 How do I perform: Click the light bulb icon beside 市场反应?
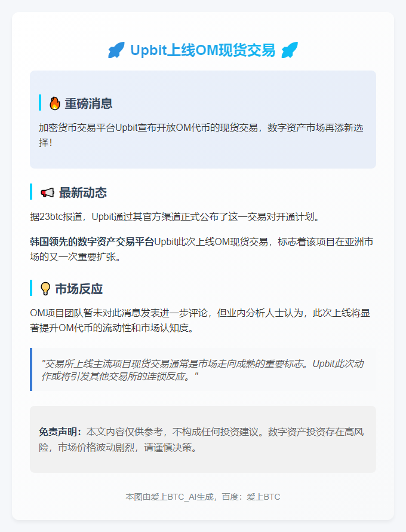[x=45, y=289]
